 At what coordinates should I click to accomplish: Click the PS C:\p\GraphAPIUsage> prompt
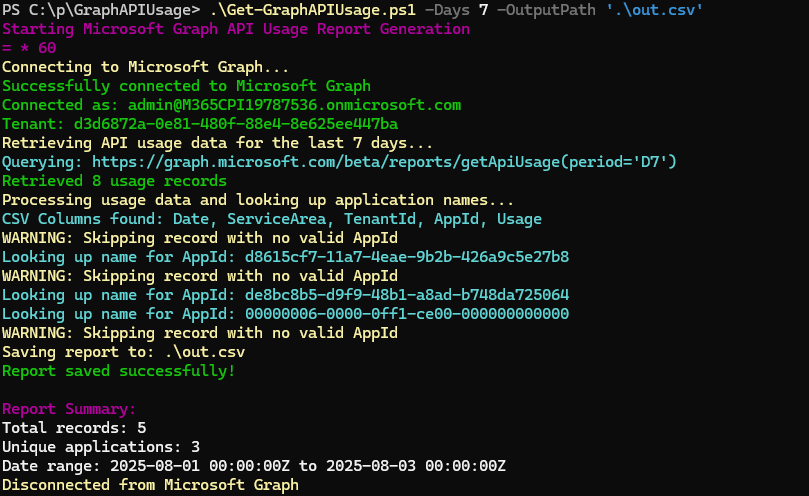tap(101, 10)
